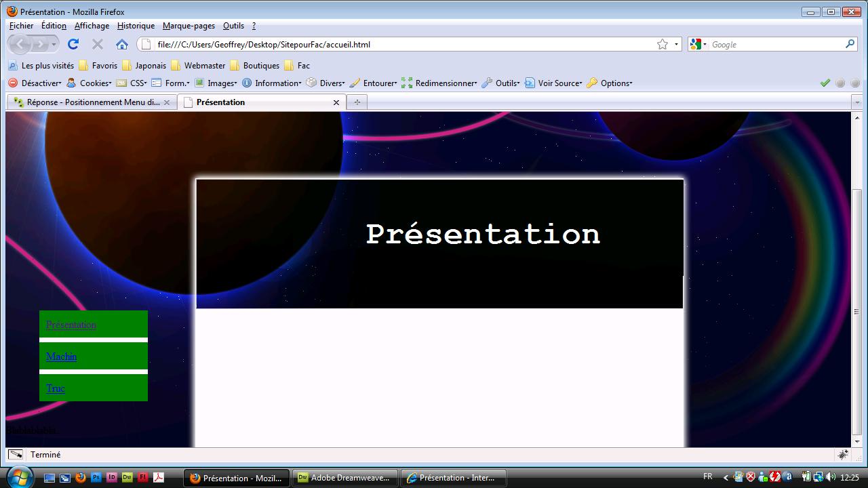Viewport: 868px width, 488px height.
Task: Switch to Adobe Dreamweaver taskbar window
Action: point(344,478)
